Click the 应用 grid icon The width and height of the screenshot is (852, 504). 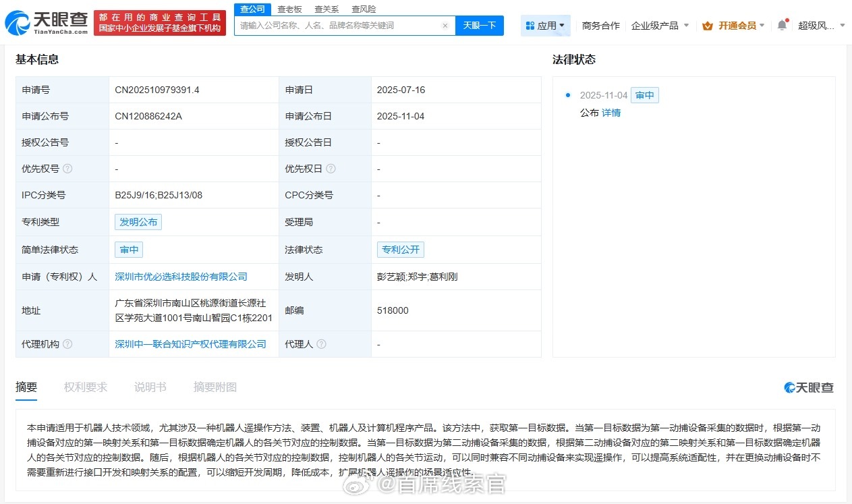click(x=530, y=26)
